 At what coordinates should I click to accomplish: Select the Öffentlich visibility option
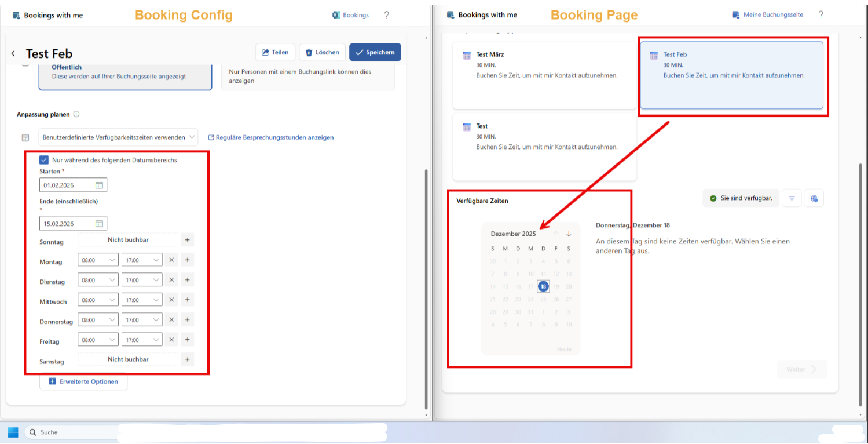[x=125, y=77]
